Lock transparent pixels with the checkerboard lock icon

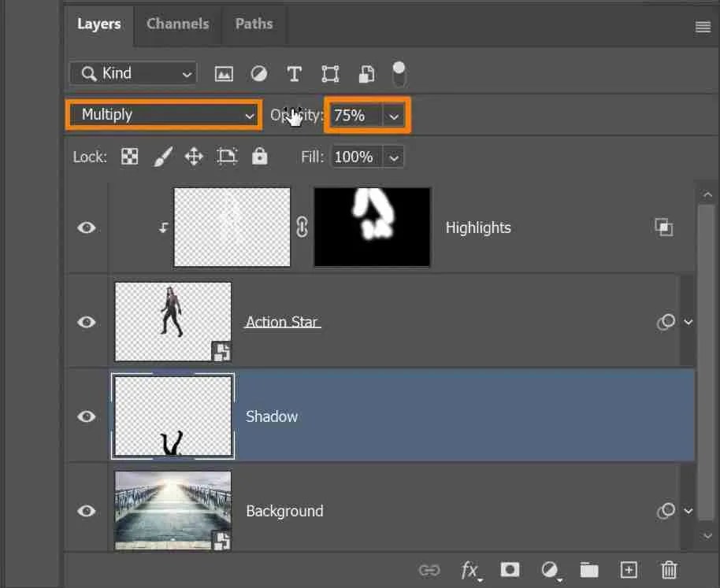click(x=129, y=156)
